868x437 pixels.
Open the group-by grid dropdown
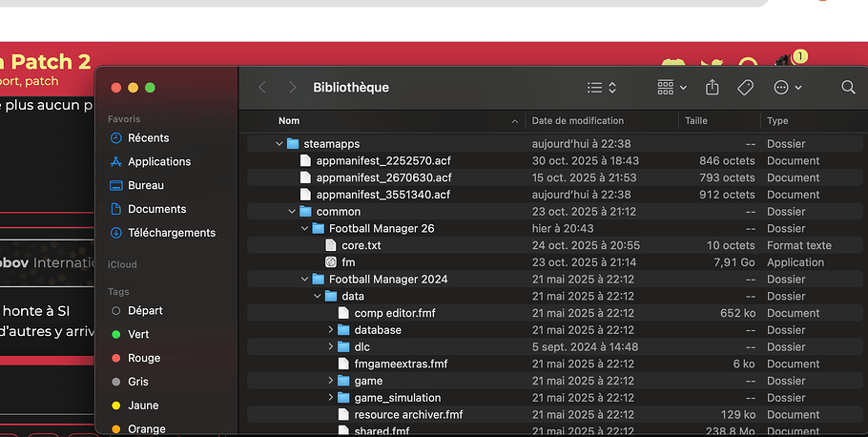click(672, 87)
